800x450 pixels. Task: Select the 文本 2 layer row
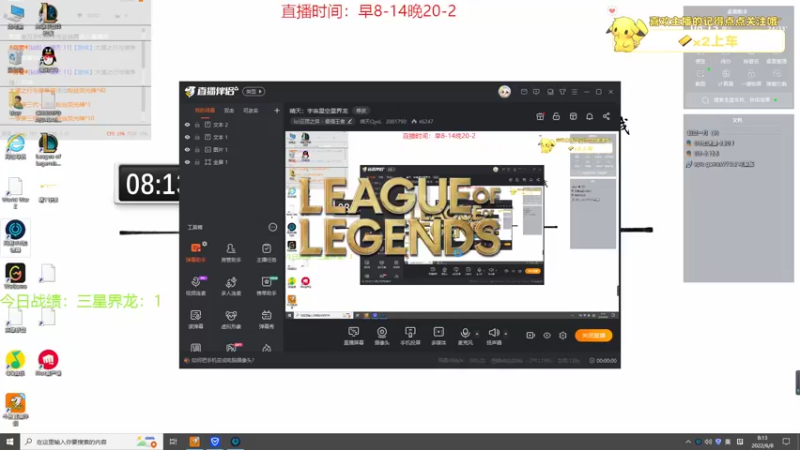coord(232,124)
